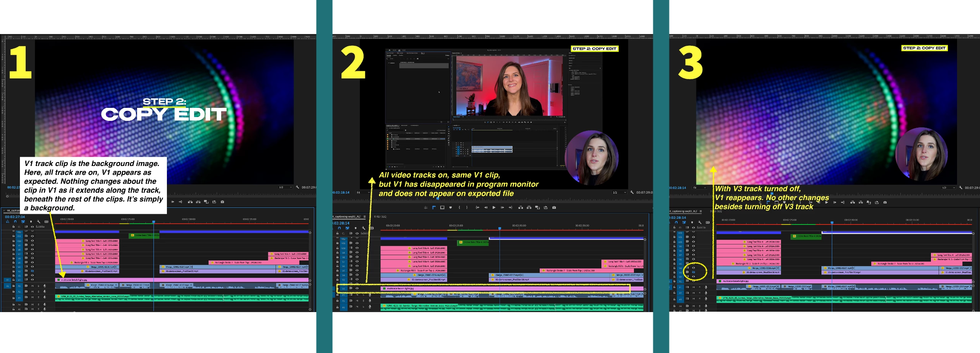This screenshot has width=980, height=353.
Task: Click timecode 00:02:27:04 in the left timeline
Action: pyautogui.click(x=15, y=217)
